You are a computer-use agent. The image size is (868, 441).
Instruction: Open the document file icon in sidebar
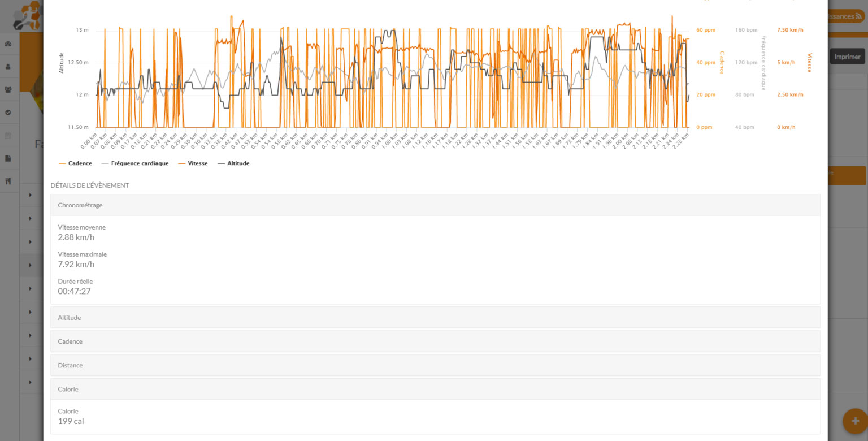[x=8, y=158]
